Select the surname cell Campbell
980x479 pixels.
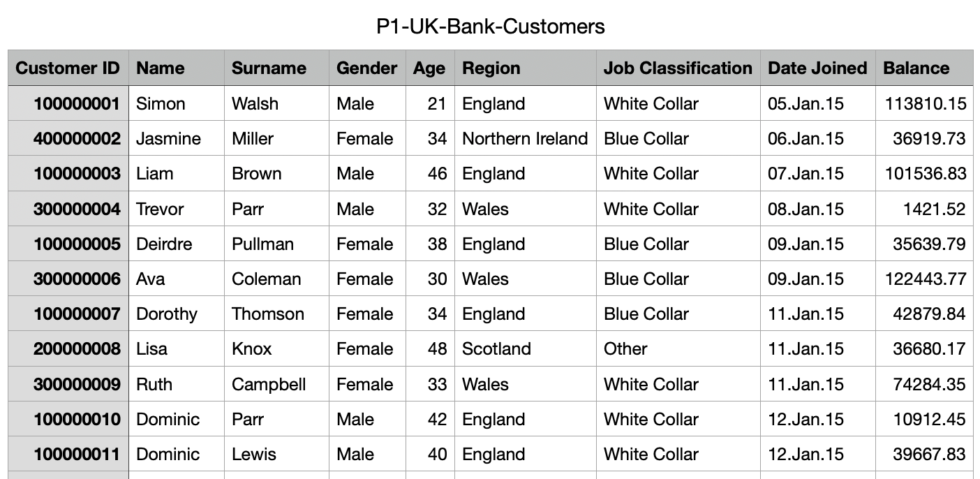pos(269,384)
